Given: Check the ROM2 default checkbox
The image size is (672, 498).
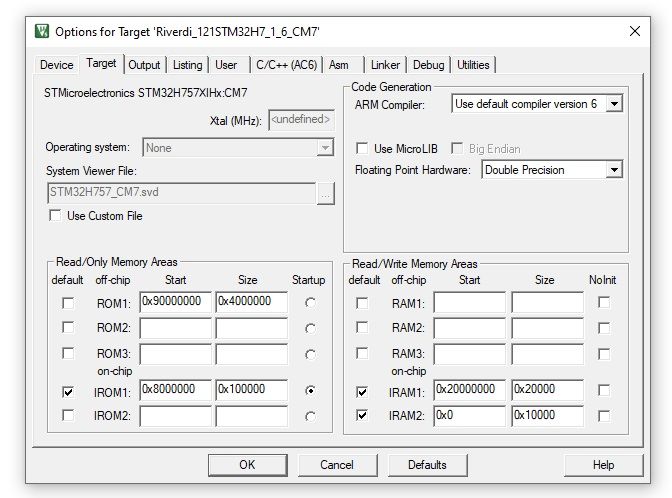Looking at the screenshot, I should click(68, 327).
